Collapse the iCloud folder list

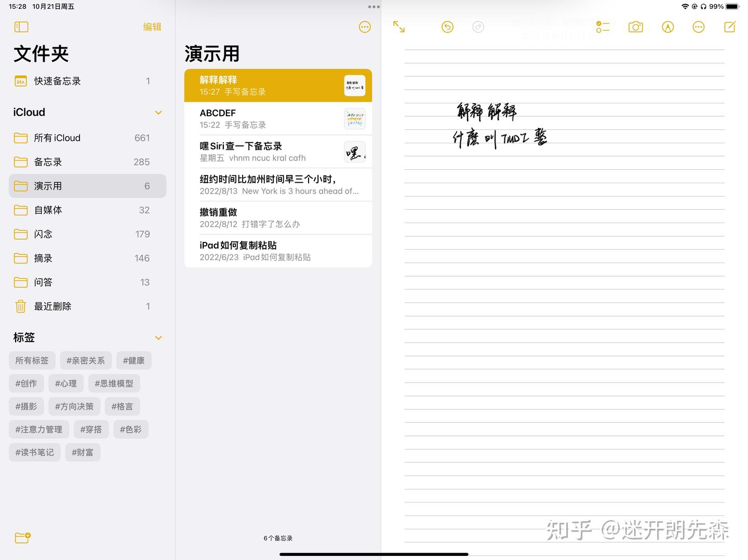[x=158, y=112]
